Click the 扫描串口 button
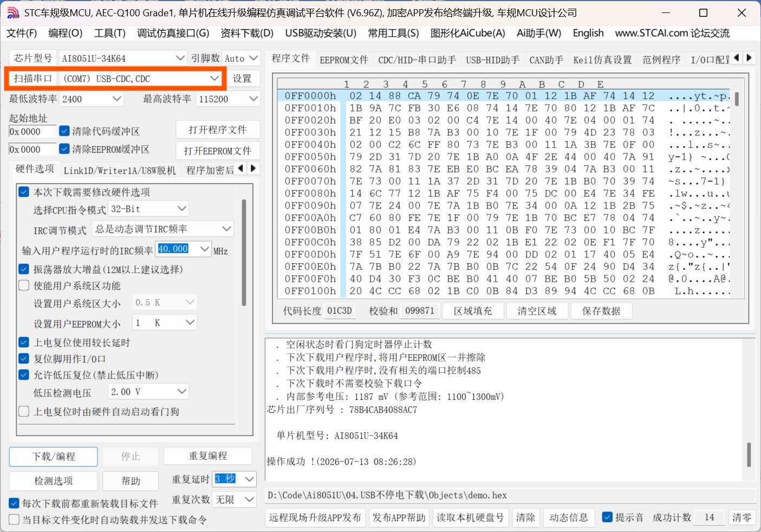Image resolution: width=761 pixels, height=532 pixels. [33, 79]
